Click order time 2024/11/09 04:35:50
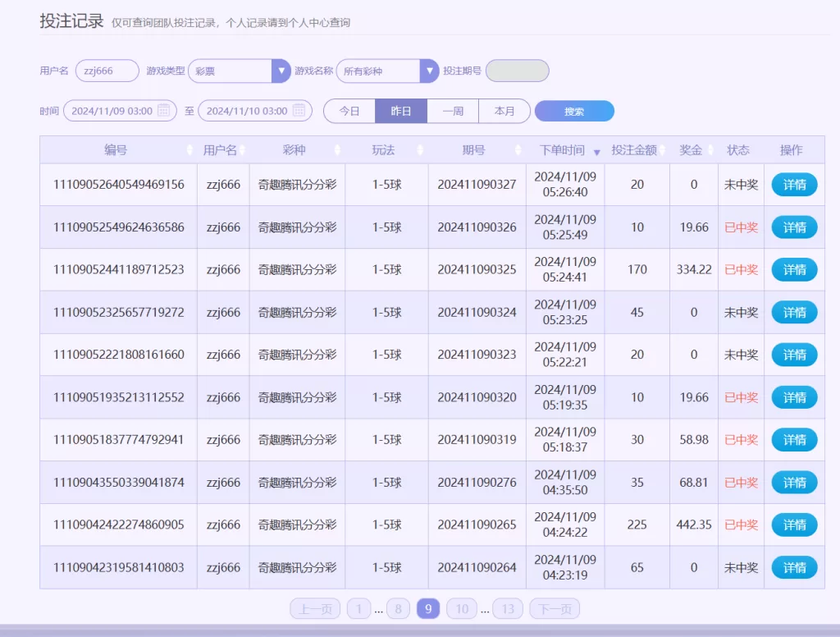 point(565,483)
